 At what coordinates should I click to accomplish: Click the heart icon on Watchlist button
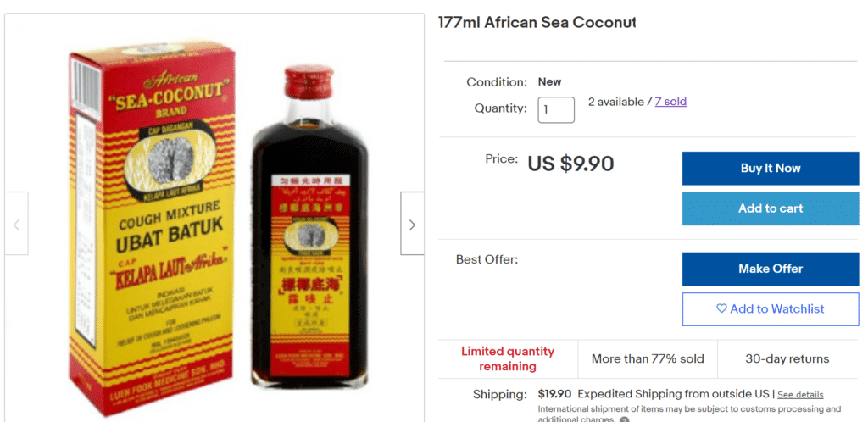point(721,309)
